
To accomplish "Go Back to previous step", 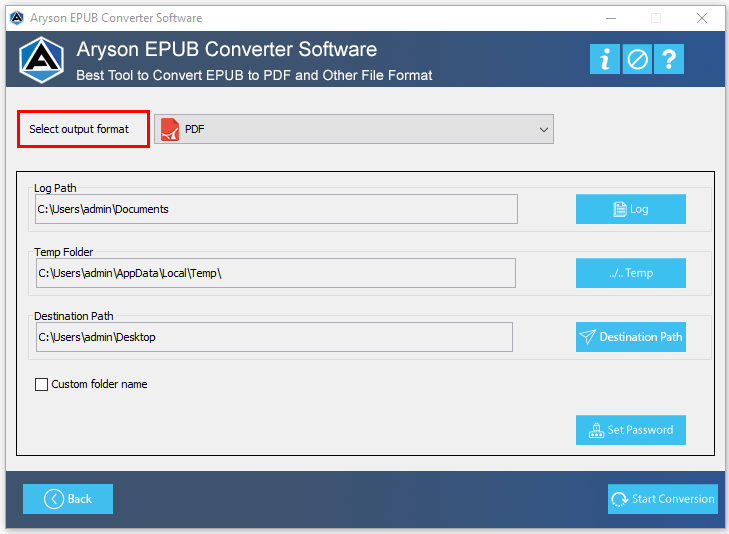I will click(x=68, y=499).
